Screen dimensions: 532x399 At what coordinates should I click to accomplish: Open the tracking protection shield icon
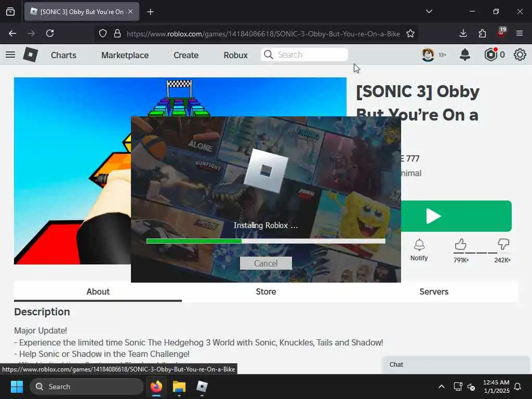(x=103, y=33)
